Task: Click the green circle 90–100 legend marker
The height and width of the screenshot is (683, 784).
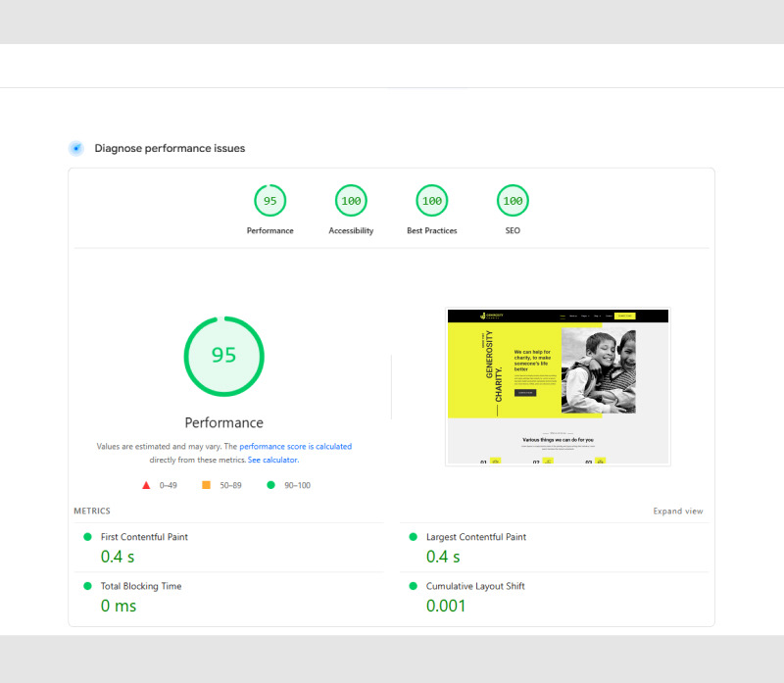Action: click(x=271, y=485)
